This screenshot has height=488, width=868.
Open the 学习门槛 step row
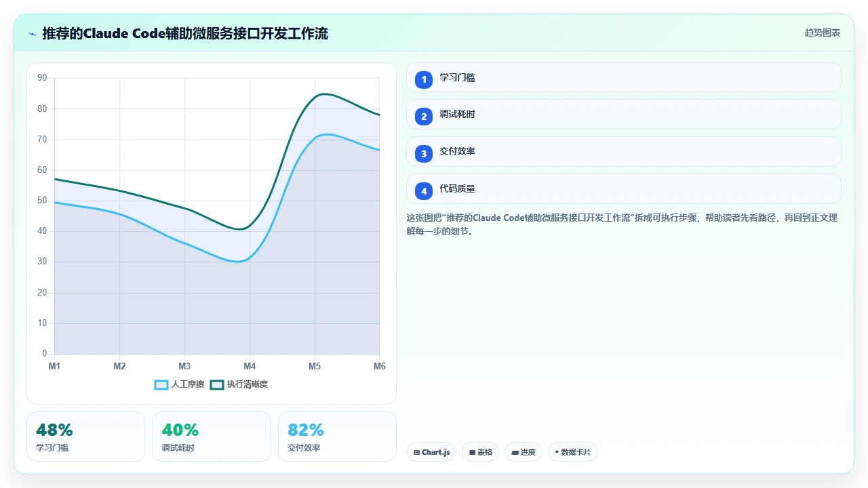pos(623,77)
